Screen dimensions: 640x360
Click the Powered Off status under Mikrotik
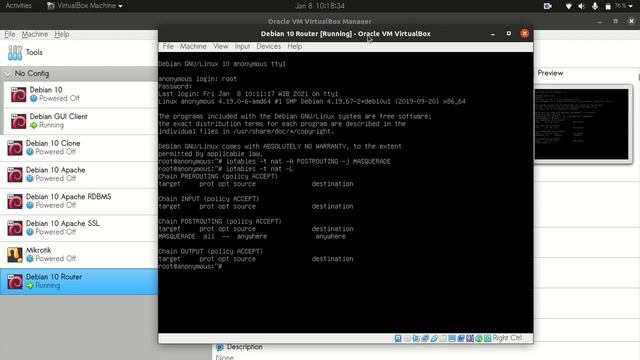(x=56, y=259)
